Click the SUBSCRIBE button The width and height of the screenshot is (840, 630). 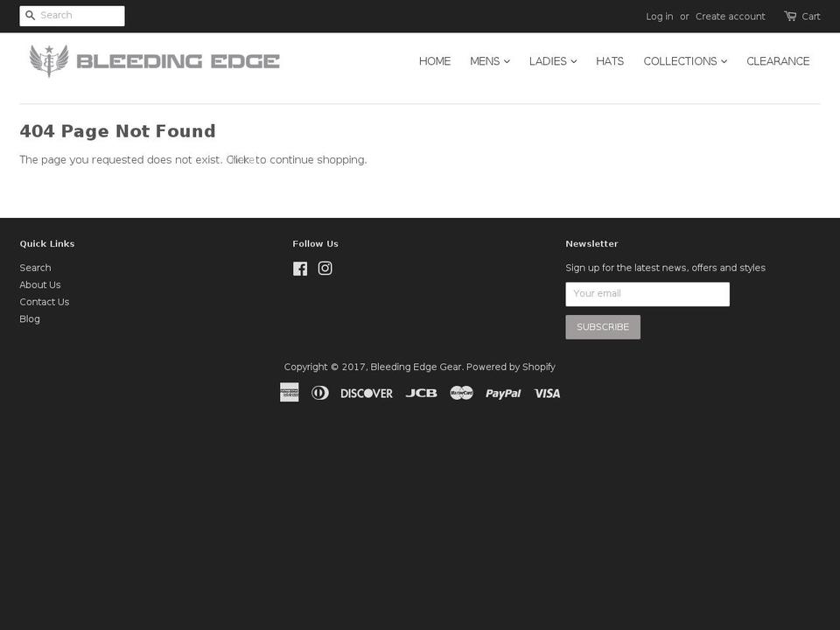tap(603, 326)
